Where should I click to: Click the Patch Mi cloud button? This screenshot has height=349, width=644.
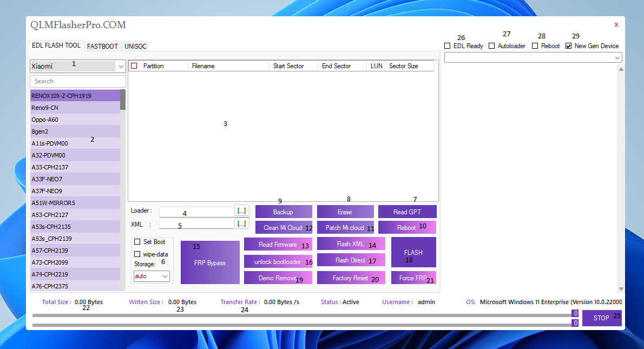tap(345, 227)
